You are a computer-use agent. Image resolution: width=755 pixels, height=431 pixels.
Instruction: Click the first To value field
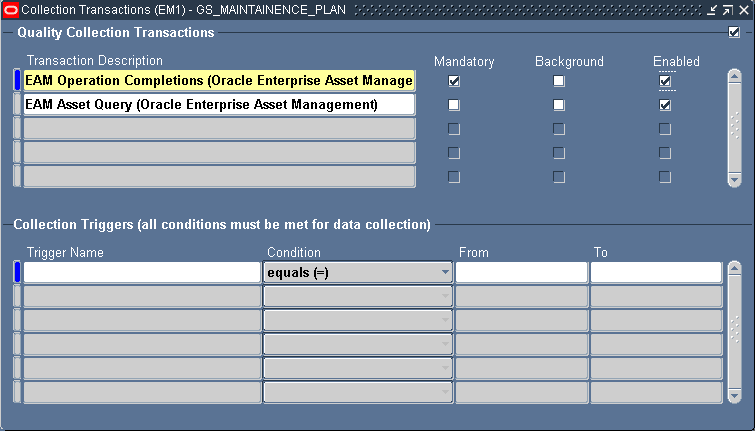656,273
